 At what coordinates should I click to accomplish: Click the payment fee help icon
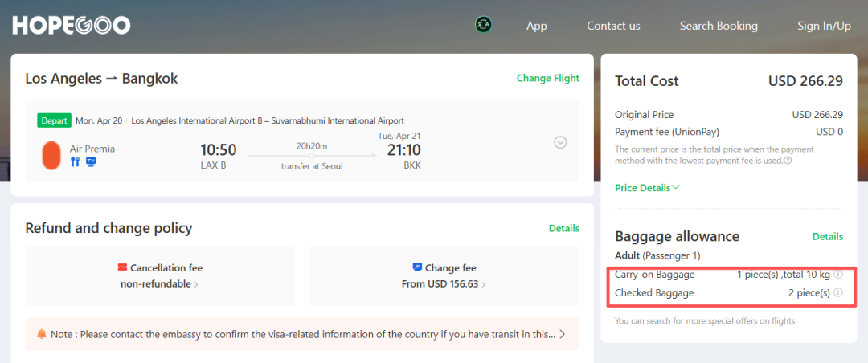click(x=788, y=160)
